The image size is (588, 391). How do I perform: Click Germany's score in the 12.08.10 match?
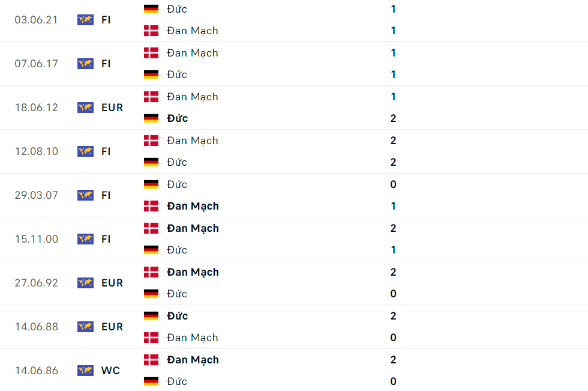tap(394, 162)
